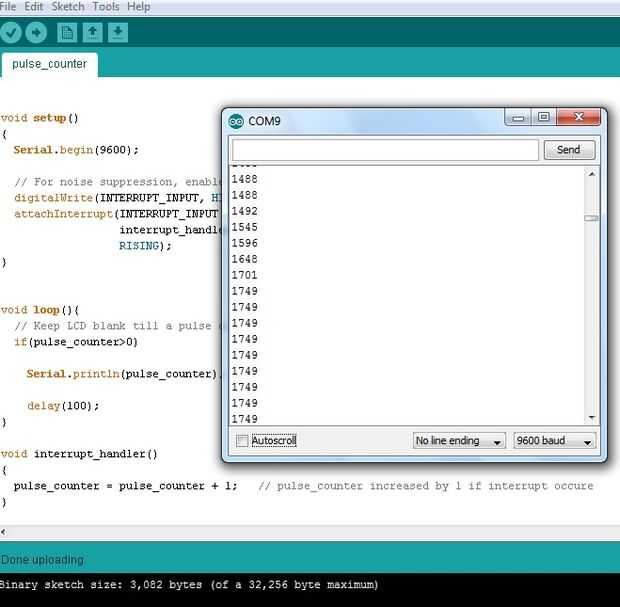Open the File menu
Image resolution: width=620 pixels, height=607 pixels.
pos(8,7)
